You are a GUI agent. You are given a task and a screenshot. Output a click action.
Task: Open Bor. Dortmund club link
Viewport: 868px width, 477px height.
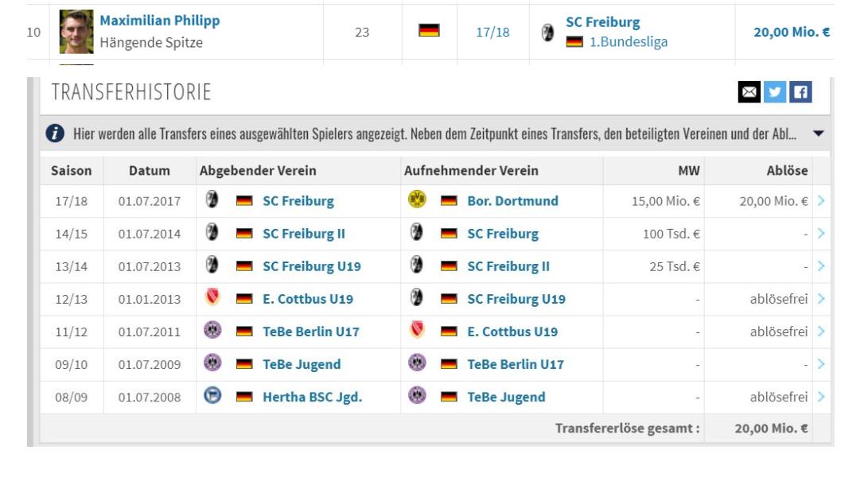512,201
